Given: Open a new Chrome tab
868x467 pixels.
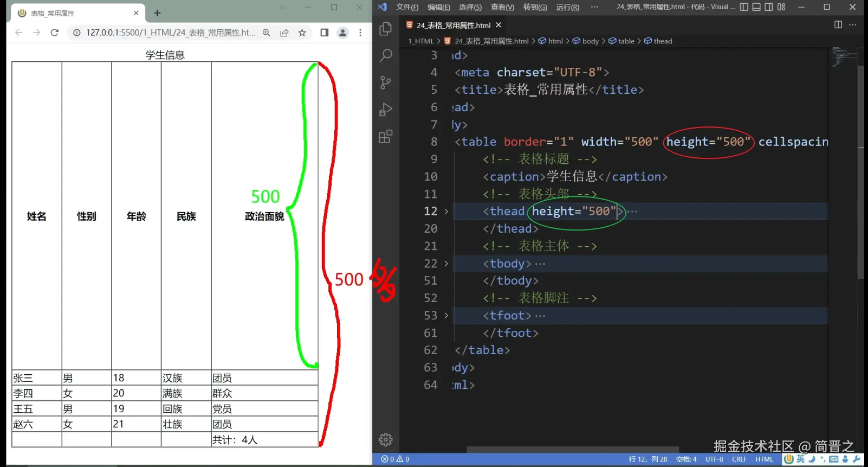Looking at the screenshot, I should point(157,13).
